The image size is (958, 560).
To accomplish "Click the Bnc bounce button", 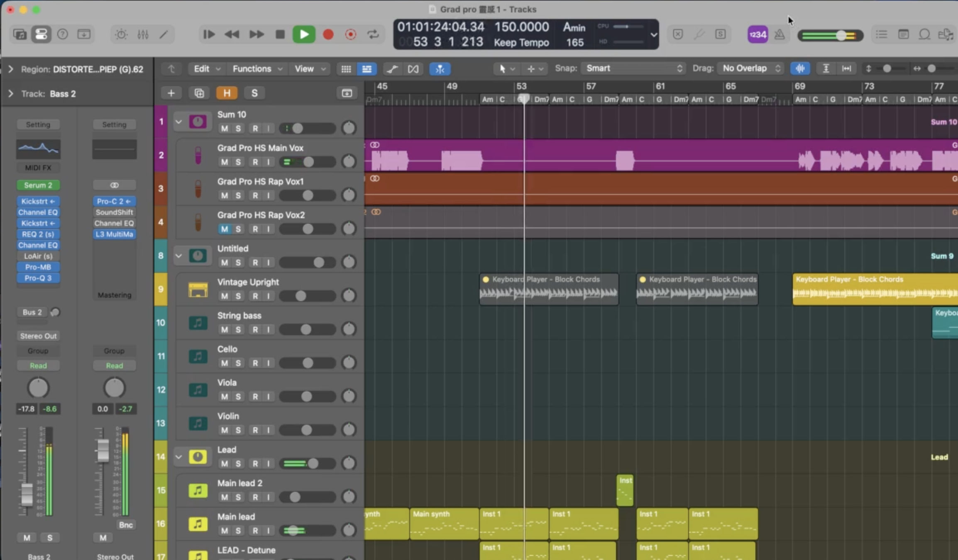I will [126, 525].
